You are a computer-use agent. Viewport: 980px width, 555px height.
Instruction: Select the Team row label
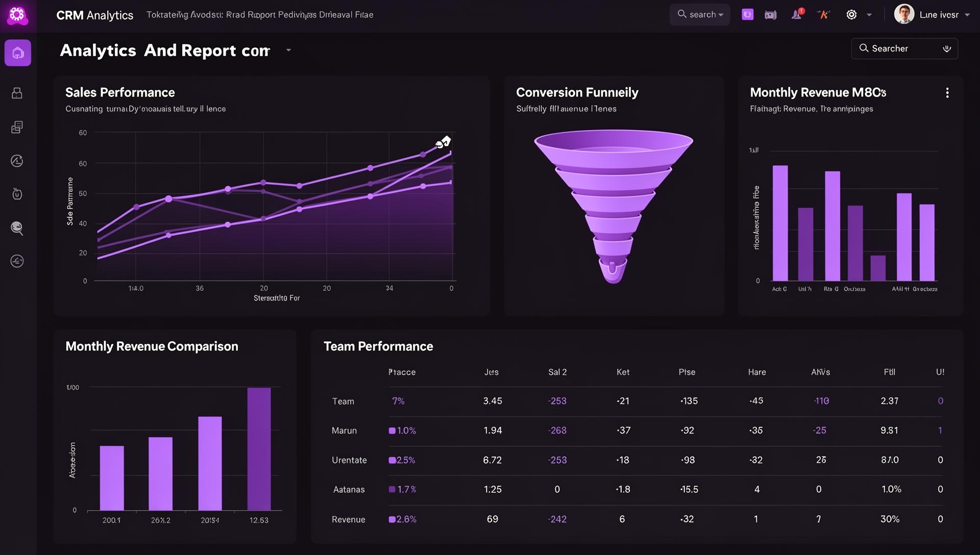(x=343, y=401)
